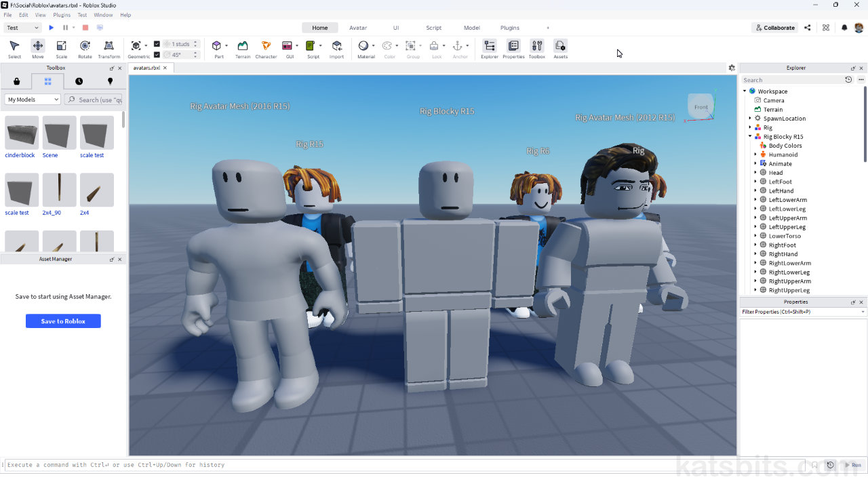The height and width of the screenshot is (488, 868).
Task: Choose the Select tool
Action: (14, 49)
